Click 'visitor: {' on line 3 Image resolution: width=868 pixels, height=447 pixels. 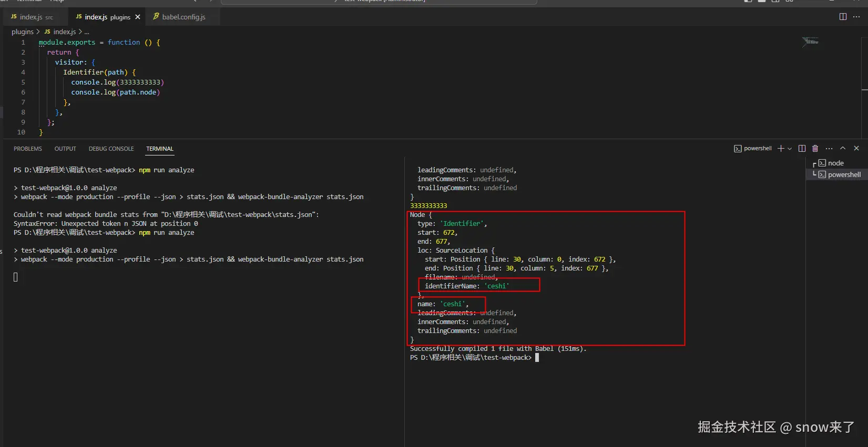75,62
